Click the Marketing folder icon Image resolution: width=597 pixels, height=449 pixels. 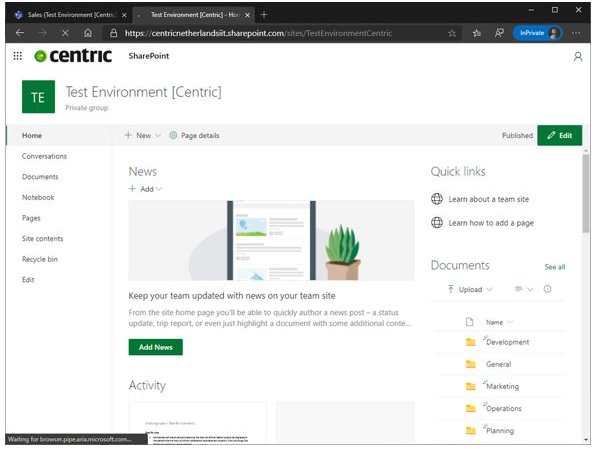tap(471, 386)
